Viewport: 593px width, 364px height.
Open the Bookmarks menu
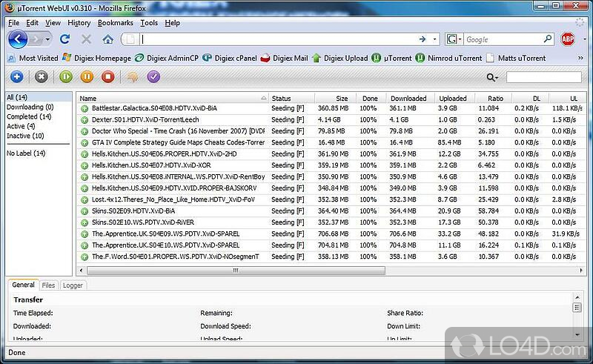click(115, 23)
